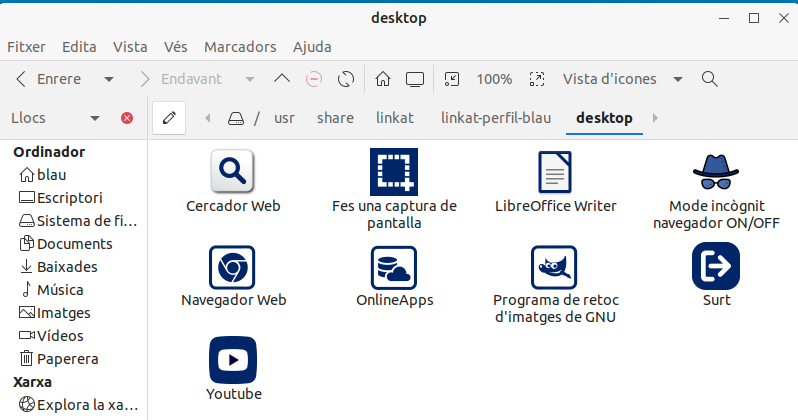Open the Marcadors menu

(x=240, y=47)
